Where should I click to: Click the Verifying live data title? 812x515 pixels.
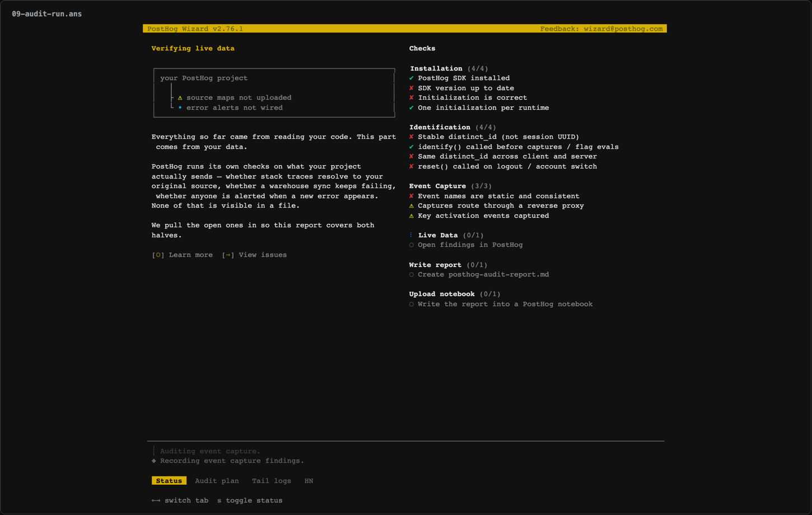[193, 48]
